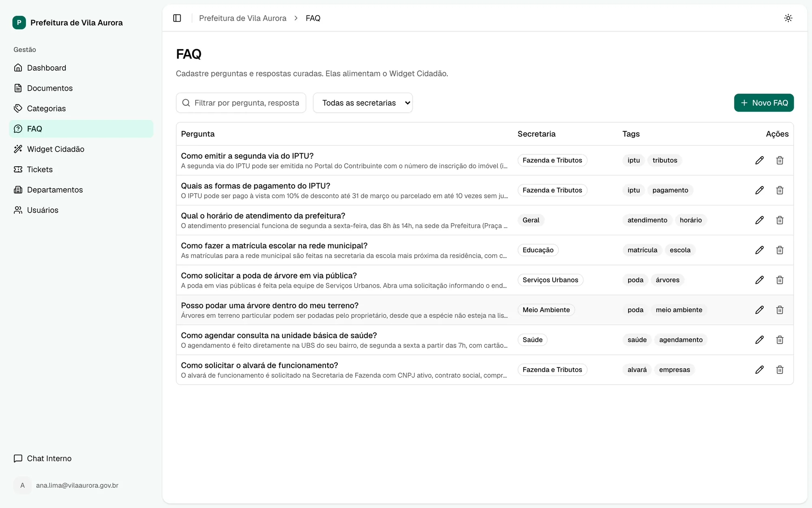Click the 'tributos' tag

tap(665, 160)
